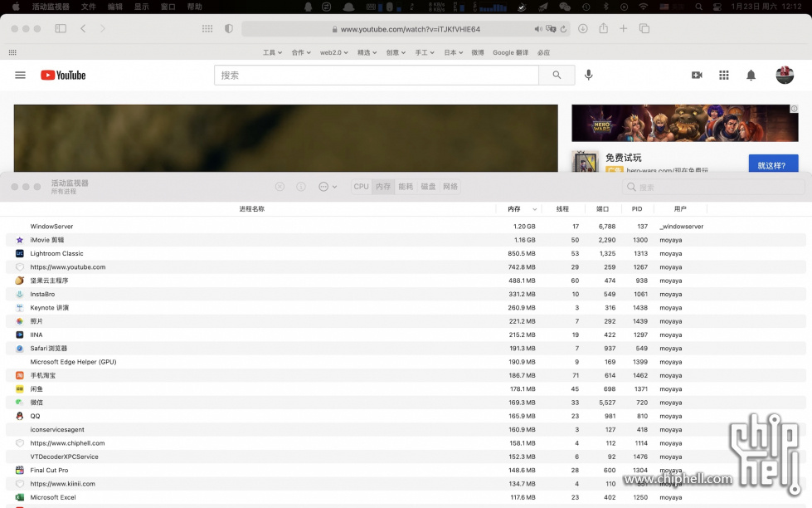
Task: Translate the page from the address bar
Action: coord(551,29)
